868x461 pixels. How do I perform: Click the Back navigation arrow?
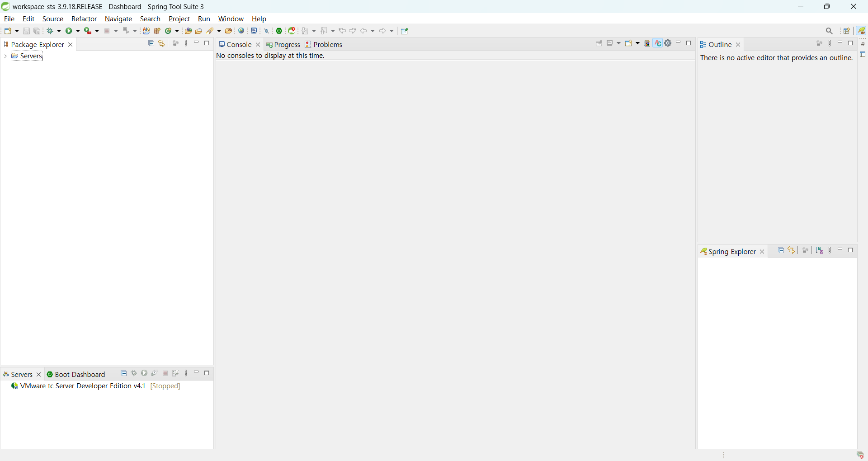pos(364,31)
